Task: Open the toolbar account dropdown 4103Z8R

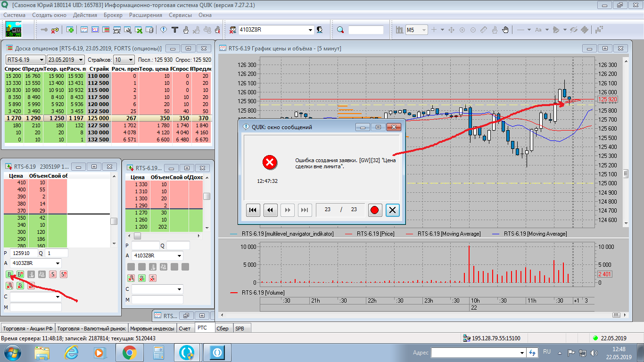Action: [x=310, y=30]
